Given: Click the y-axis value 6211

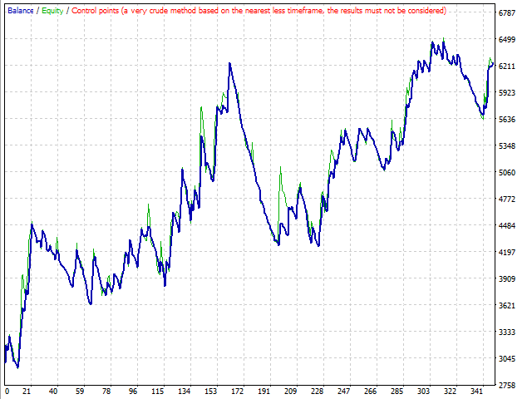Looking at the screenshot, I should point(507,66).
